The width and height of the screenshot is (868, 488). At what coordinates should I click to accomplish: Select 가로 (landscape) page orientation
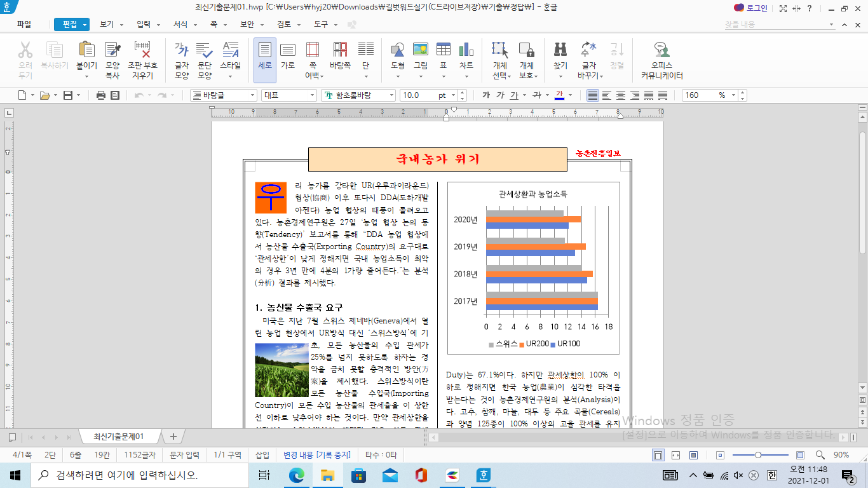pyautogui.click(x=288, y=56)
